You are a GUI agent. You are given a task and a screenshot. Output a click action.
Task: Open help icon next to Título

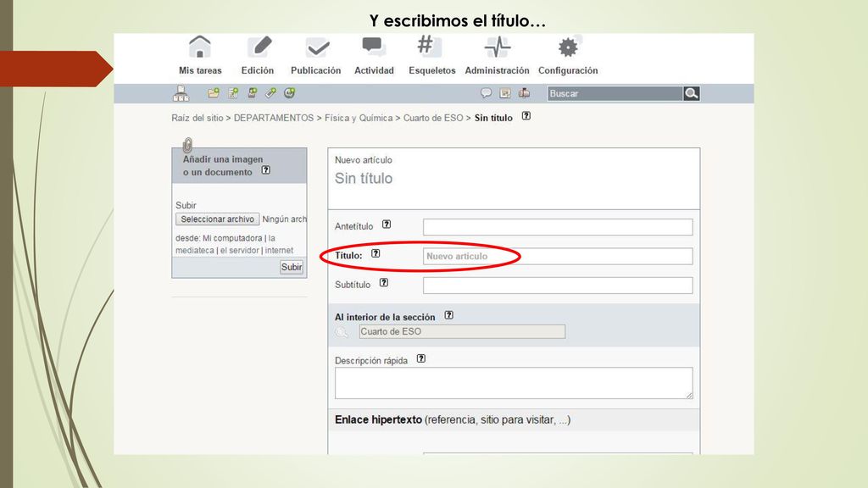click(x=376, y=253)
